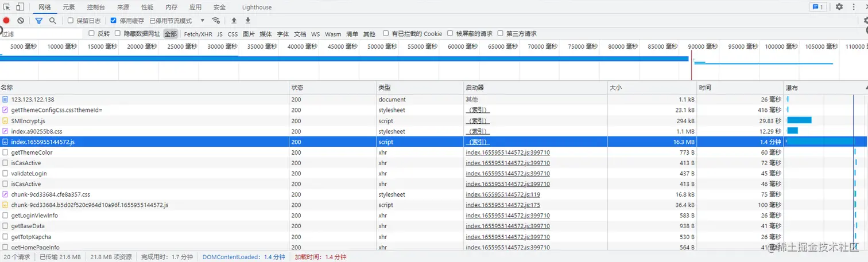This screenshot has height=262, width=868.
Task: Filter requests by 图片 type
Action: [249, 34]
